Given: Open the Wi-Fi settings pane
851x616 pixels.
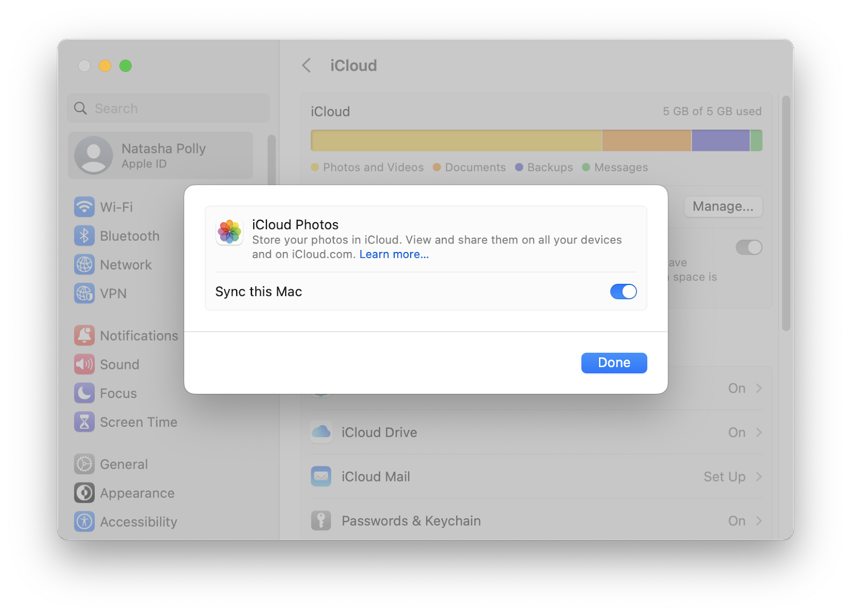Looking at the screenshot, I should click(x=116, y=207).
